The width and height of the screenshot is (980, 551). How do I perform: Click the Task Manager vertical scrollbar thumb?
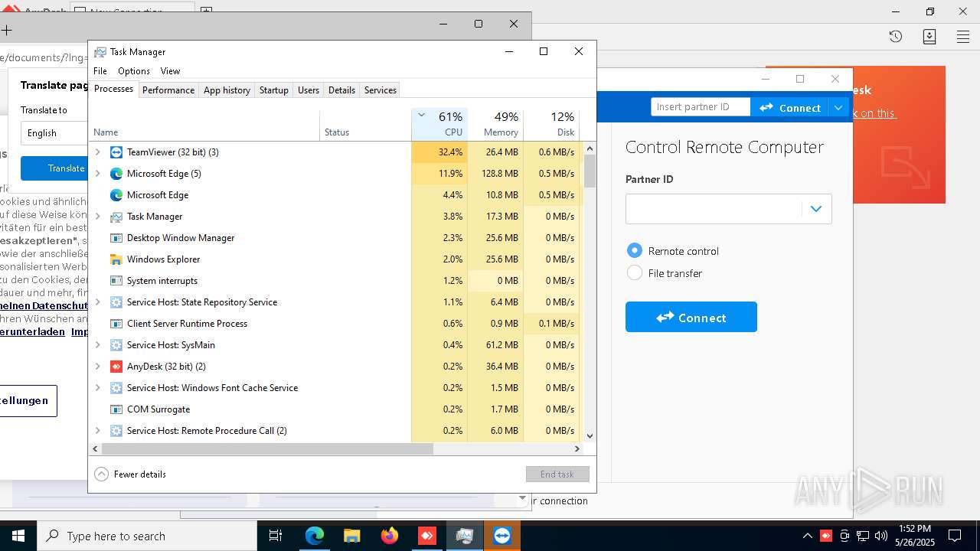(590, 171)
